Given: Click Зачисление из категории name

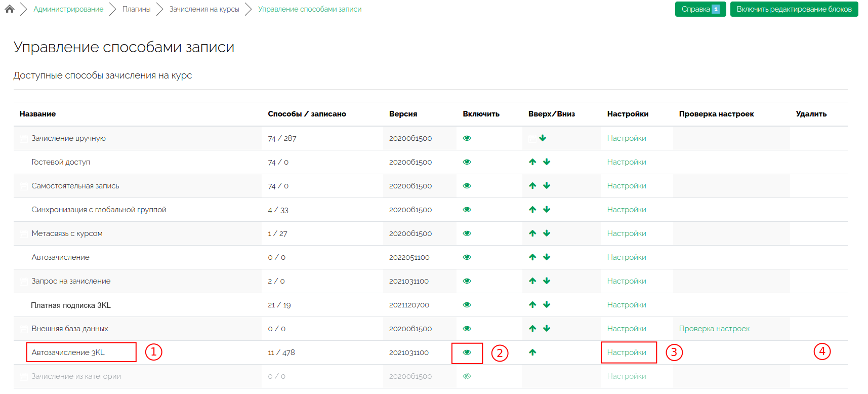Looking at the screenshot, I should coord(76,376).
